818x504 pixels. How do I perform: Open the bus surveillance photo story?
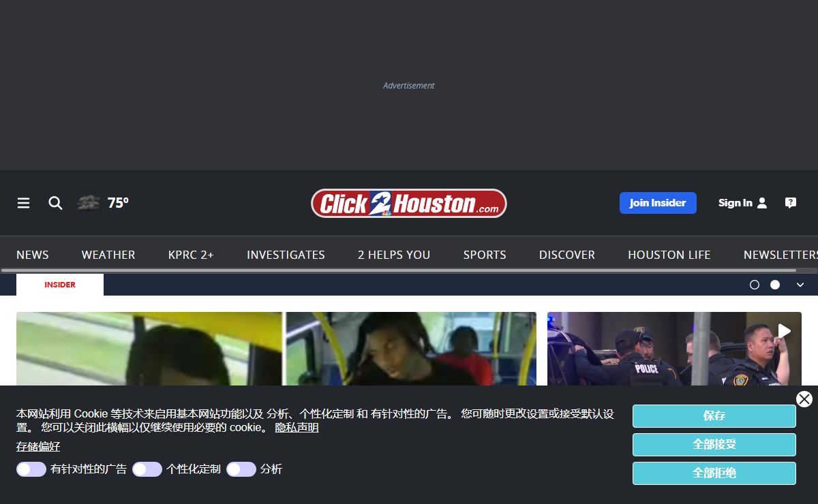click(276, 349)
